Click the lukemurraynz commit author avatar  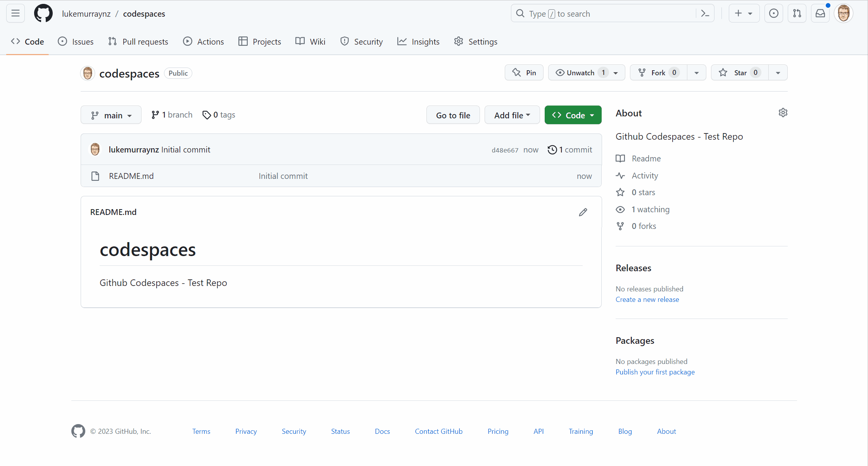95,149
